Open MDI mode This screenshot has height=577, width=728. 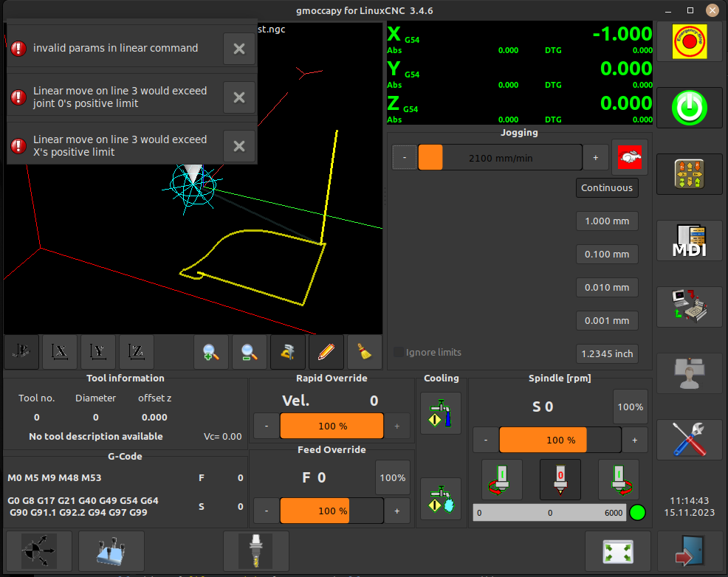coord(688,241)
